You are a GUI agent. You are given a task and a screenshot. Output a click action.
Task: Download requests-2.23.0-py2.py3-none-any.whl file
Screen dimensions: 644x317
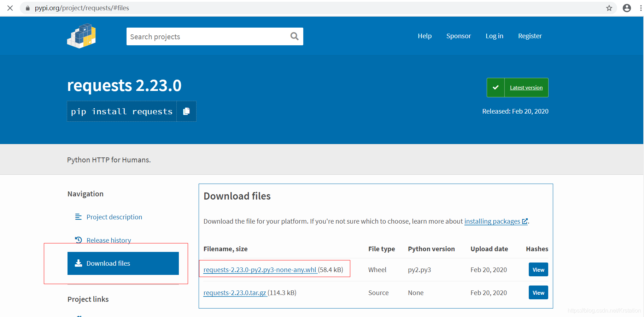coord(260,270)
